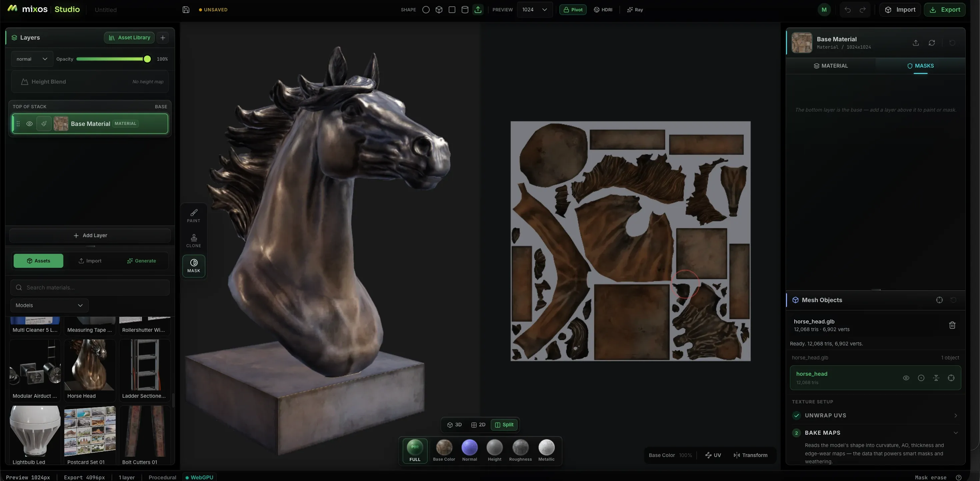The image size is (980, 481).
Task: Click the horse_head isolate circle icon
Action: 921,378
